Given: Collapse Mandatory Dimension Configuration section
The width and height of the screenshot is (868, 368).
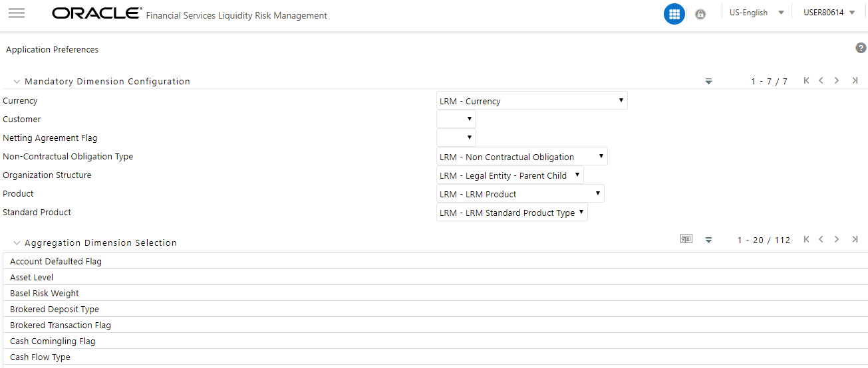Looking at the screenshot, I should (17, 82).
